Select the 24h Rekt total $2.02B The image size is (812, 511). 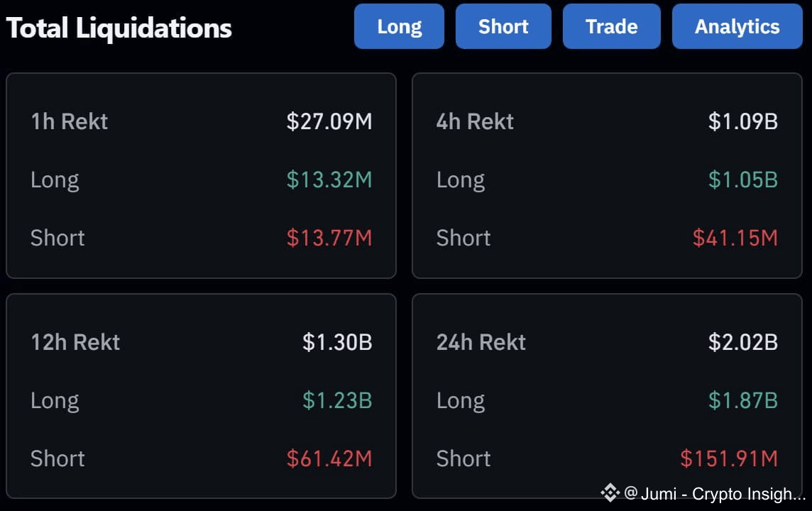pos(742,342)
